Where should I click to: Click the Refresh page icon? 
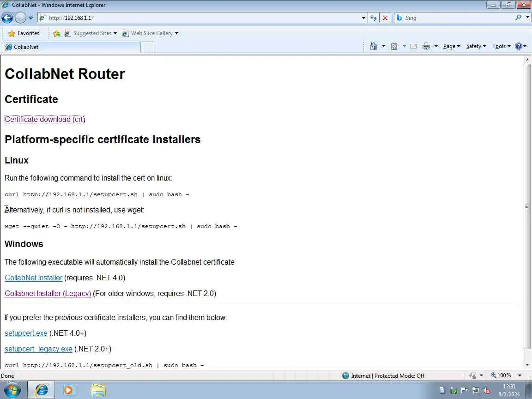point(374,18)
